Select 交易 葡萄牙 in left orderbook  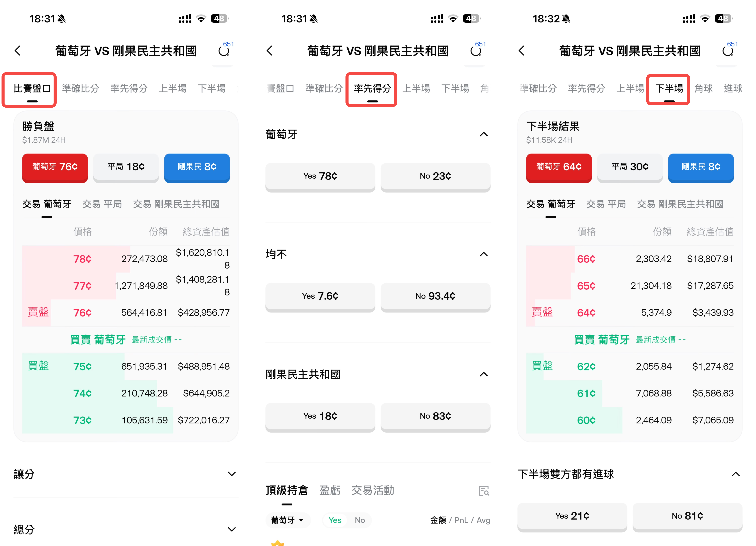(47, 204)
